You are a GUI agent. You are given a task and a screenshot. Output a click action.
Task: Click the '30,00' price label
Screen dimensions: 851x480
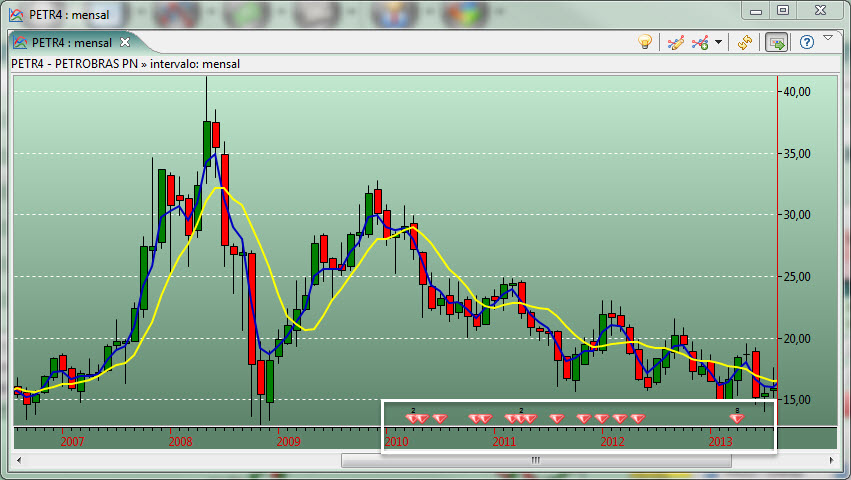click(x=797, y=215)
